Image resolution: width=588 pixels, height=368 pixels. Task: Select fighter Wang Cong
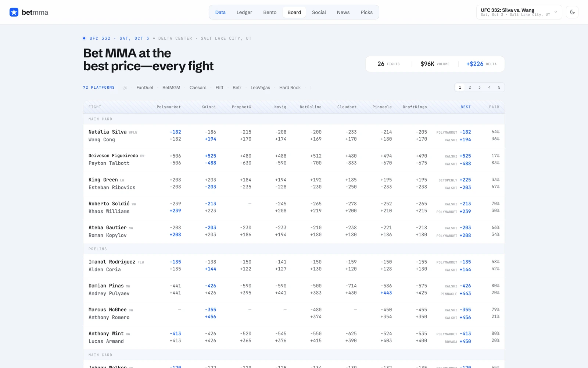pyautogui.click(x=101, y=140)
